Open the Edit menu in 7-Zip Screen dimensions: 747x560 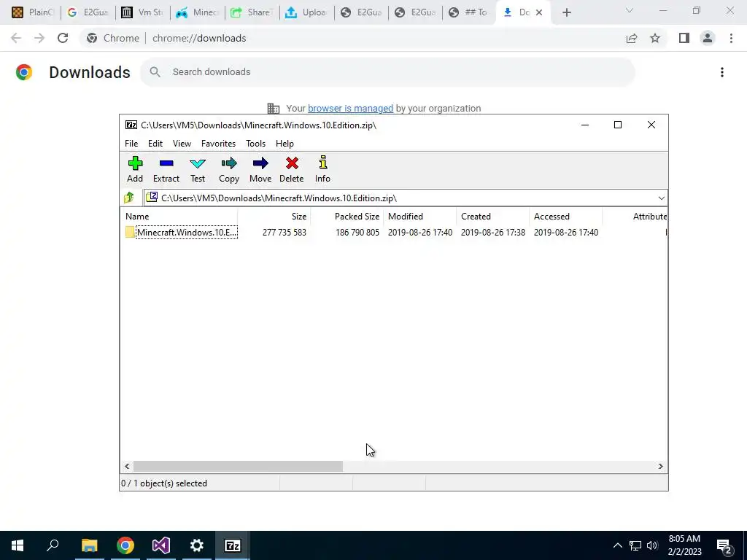(155, 144)
